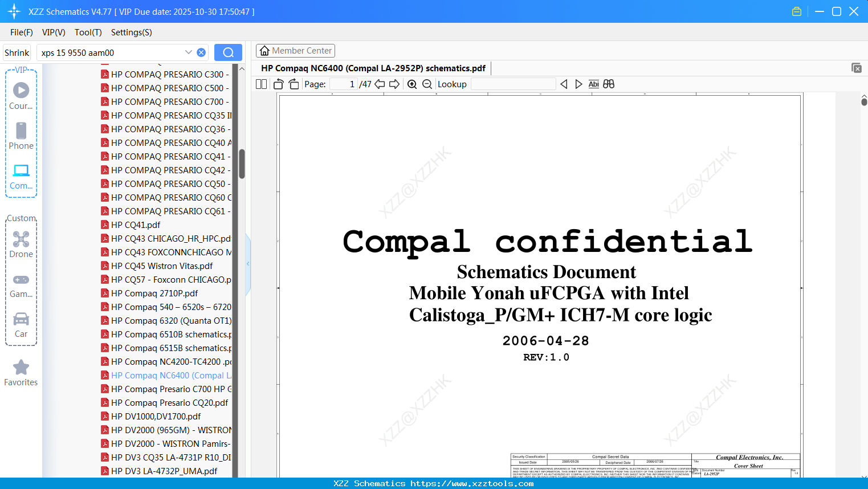Open the yellow toolbox icon in title bar

pyautogui.click(x=797, y=11)
